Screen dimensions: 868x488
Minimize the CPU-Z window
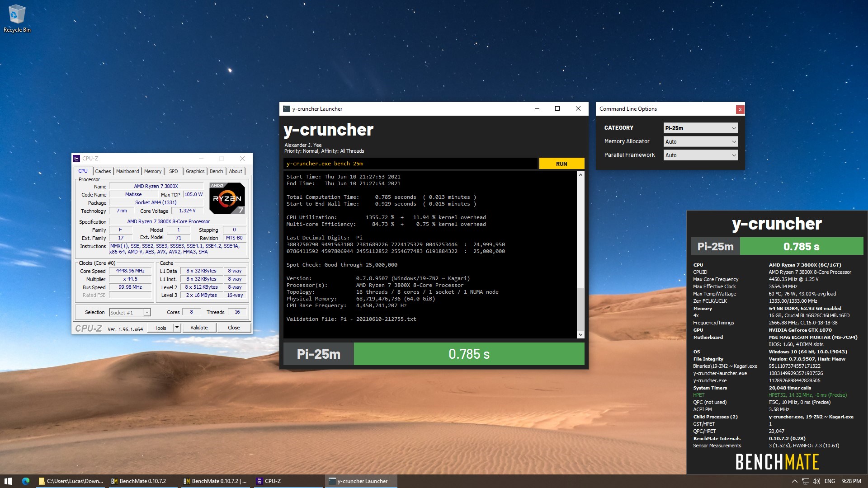pos(201,159)
